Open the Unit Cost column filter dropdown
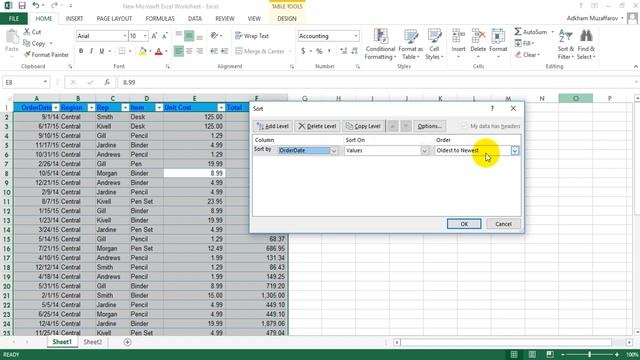This screenshot has width=640, height=360. [221, 108]
